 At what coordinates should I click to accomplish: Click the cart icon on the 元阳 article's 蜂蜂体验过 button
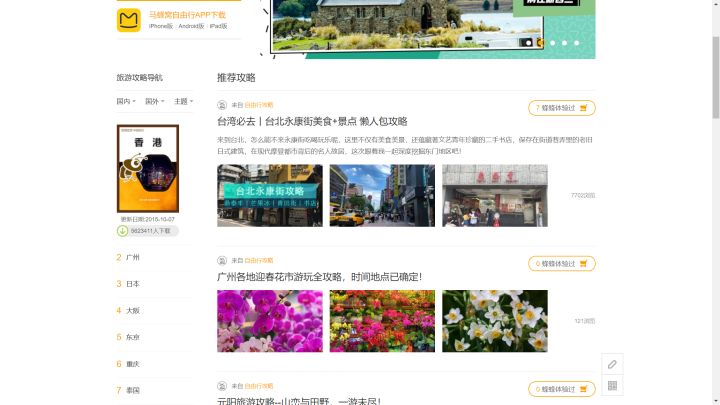click(x=583, y=389)
